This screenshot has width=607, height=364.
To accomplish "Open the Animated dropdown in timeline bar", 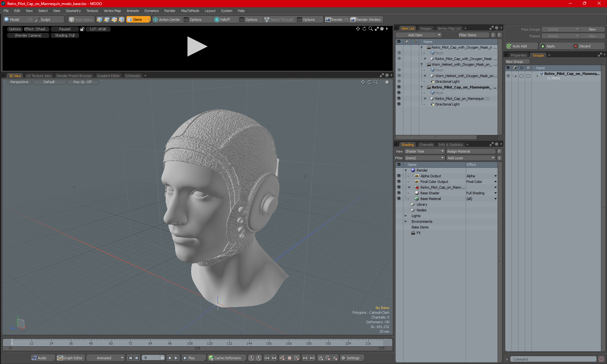I will click(106, 358).
